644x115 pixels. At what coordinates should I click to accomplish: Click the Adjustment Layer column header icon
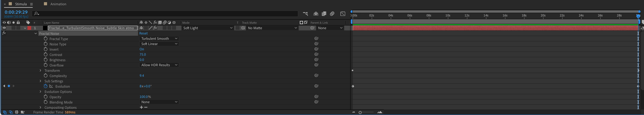point(169,22)
